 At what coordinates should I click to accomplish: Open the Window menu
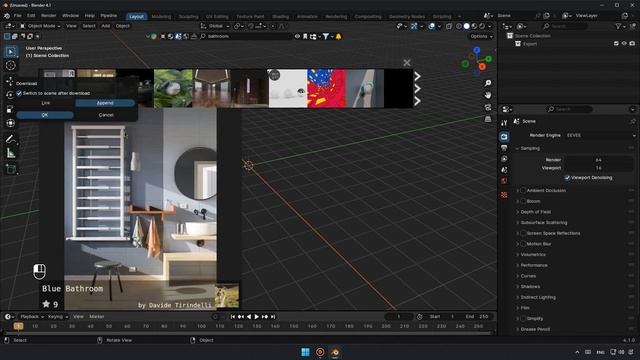point(70,16)
